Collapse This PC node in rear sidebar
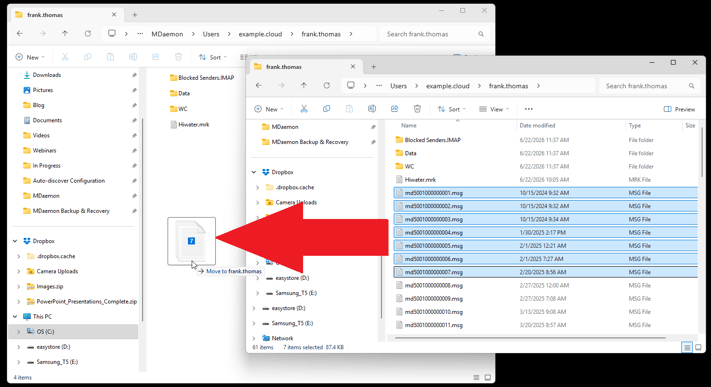The image size is (711, 387). click(x=15, y=316)
